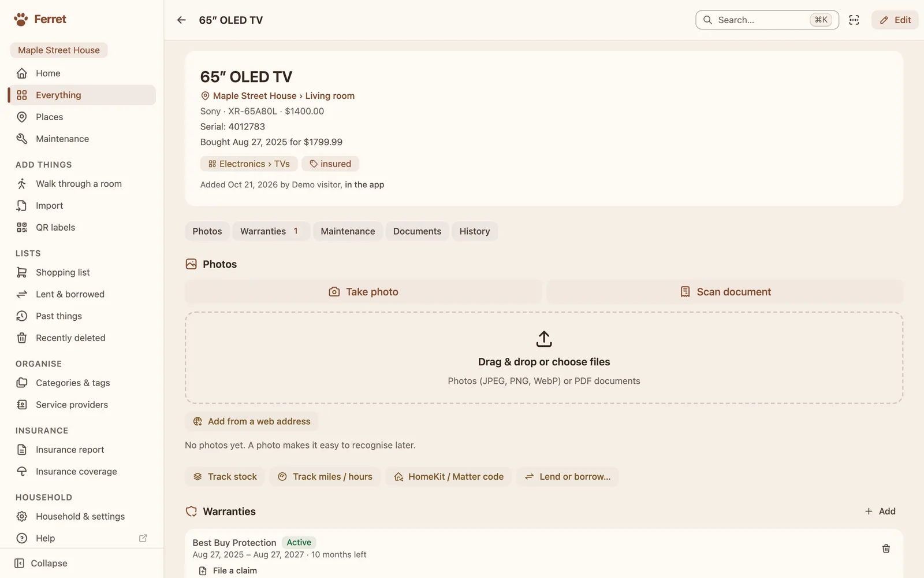The image size is (924, 578).
Task: Open Categories & tags
Action: coord(82,383)
